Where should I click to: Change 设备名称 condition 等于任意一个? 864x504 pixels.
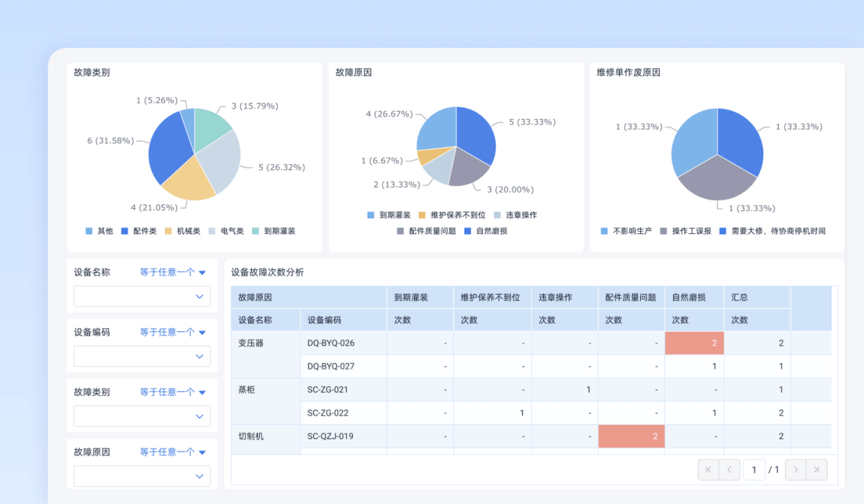tap(173, 272)
